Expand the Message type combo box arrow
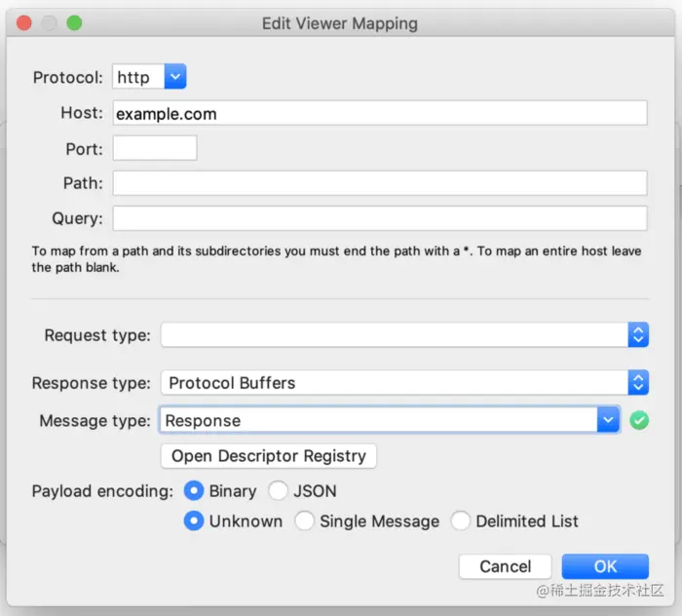This screenshot has height=616, width=682. 608,420
